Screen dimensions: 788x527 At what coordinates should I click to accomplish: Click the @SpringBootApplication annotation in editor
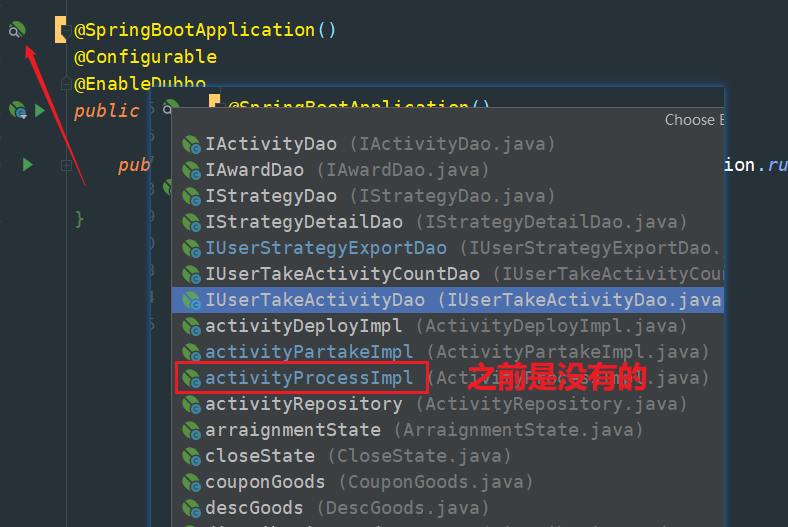pyautogui.click(x=205, y=30)
